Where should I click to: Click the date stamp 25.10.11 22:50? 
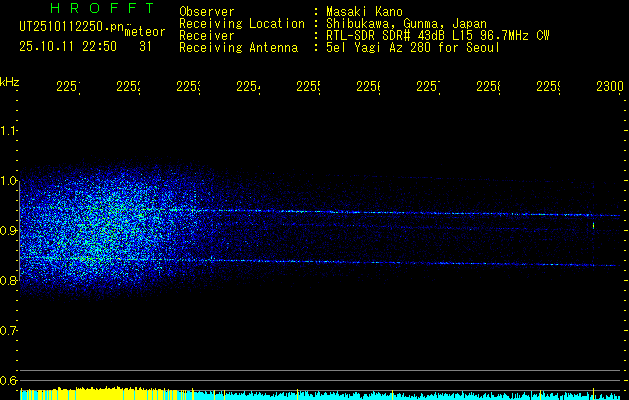(x=68, y=47)
